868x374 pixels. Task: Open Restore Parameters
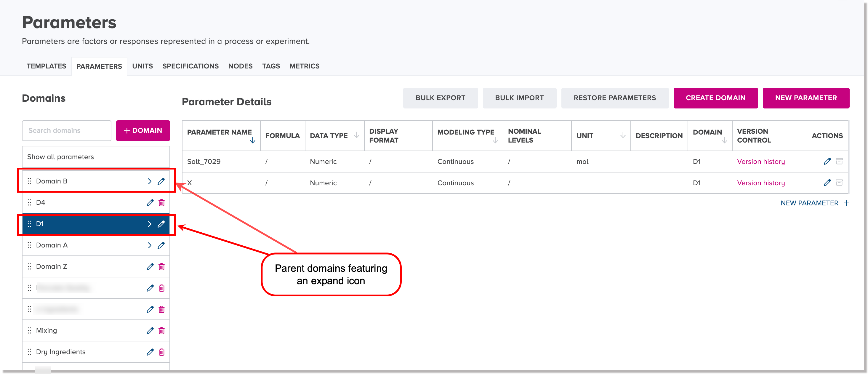(615, 98)
